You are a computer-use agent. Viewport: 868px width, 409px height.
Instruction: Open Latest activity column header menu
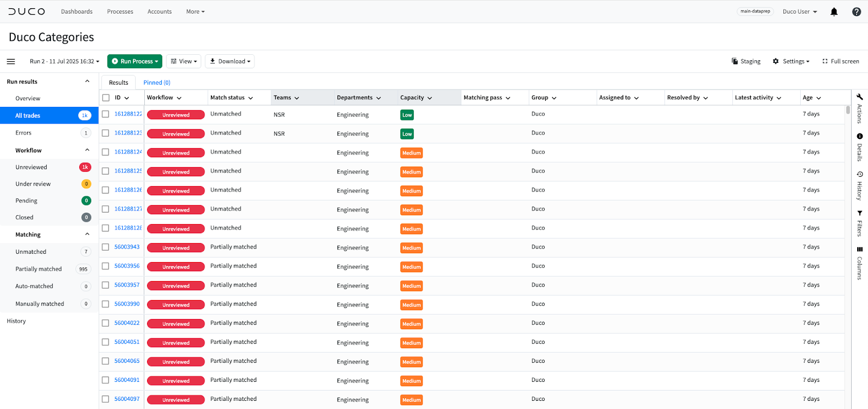779,98
